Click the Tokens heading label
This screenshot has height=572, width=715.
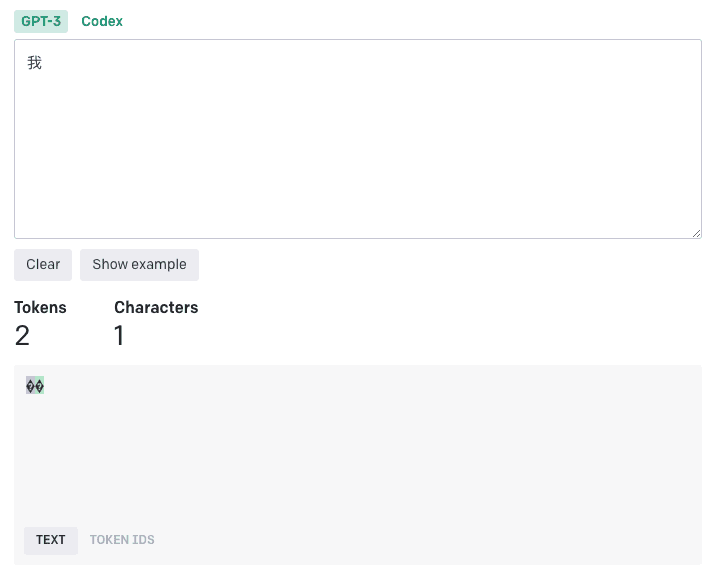point(40,308)
